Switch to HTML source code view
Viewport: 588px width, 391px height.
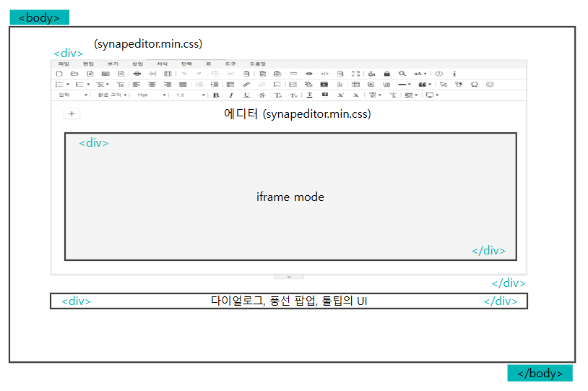click(x=324, y=74)
